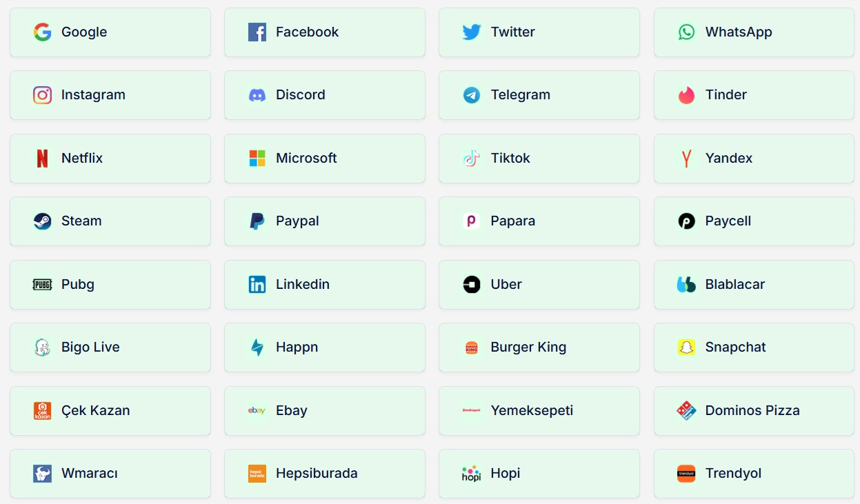Select the Trendyol service card

[753, 474]
